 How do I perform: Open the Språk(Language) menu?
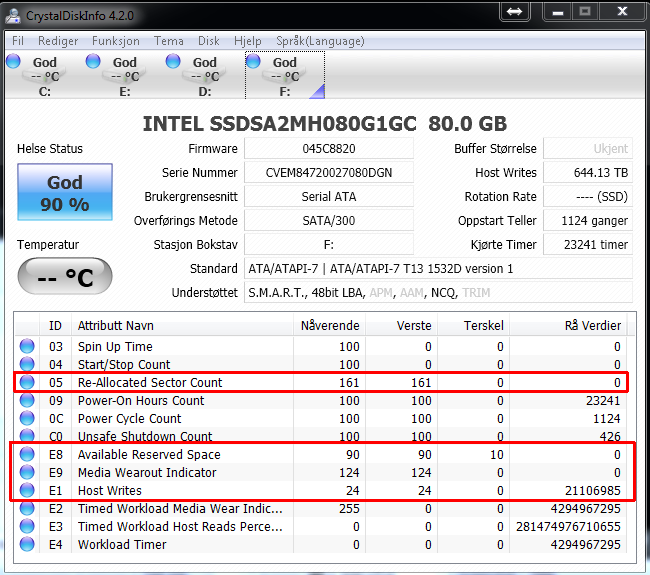(320, 41)
